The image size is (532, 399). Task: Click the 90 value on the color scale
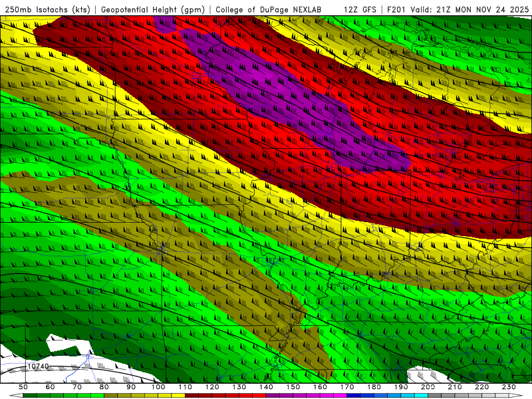(131, 387)
